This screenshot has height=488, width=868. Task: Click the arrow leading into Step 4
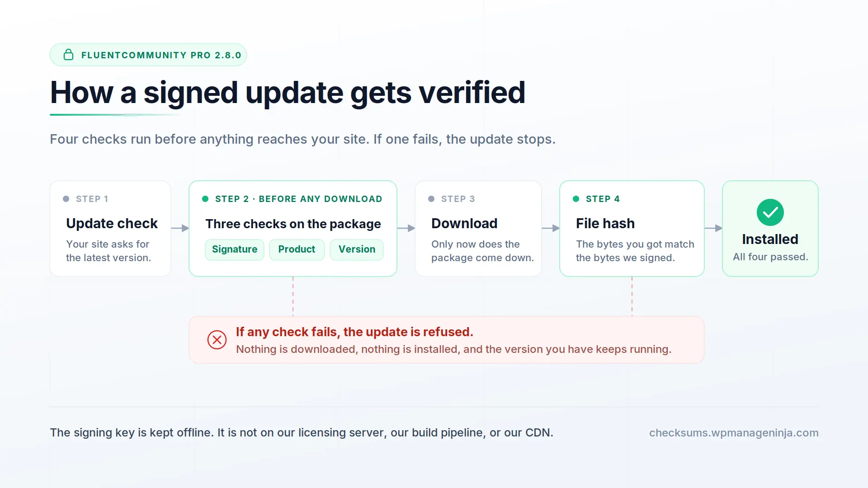551,228
